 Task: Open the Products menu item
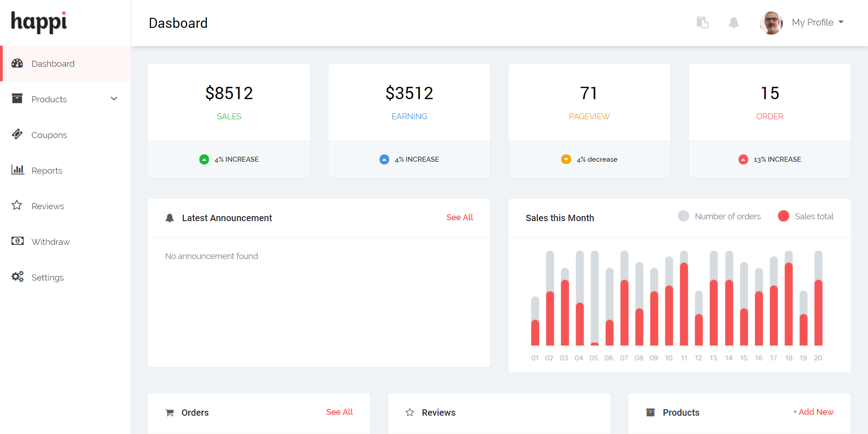pos(49,99)
